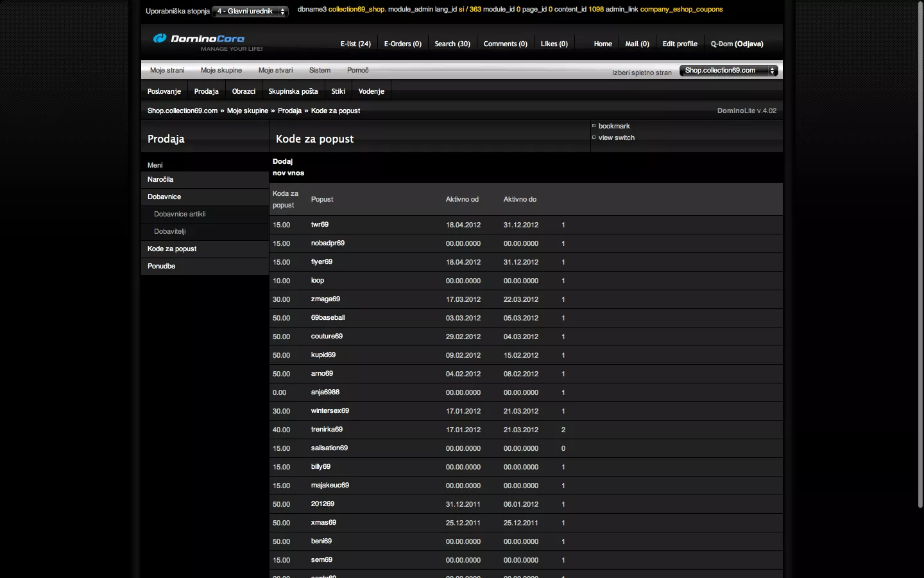Screen dimensions: 924x578
Task: Click the vertical page scrollbar
Action: [920, 257]
